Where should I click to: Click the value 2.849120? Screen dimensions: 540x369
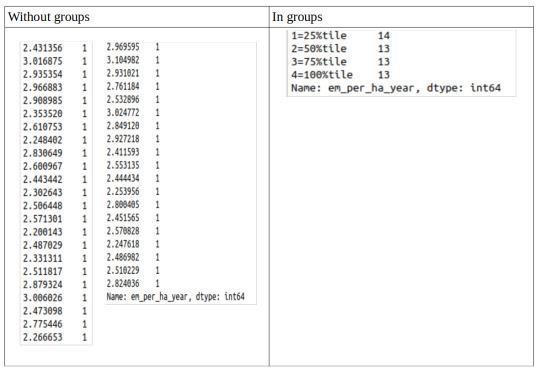click(123, 125)
